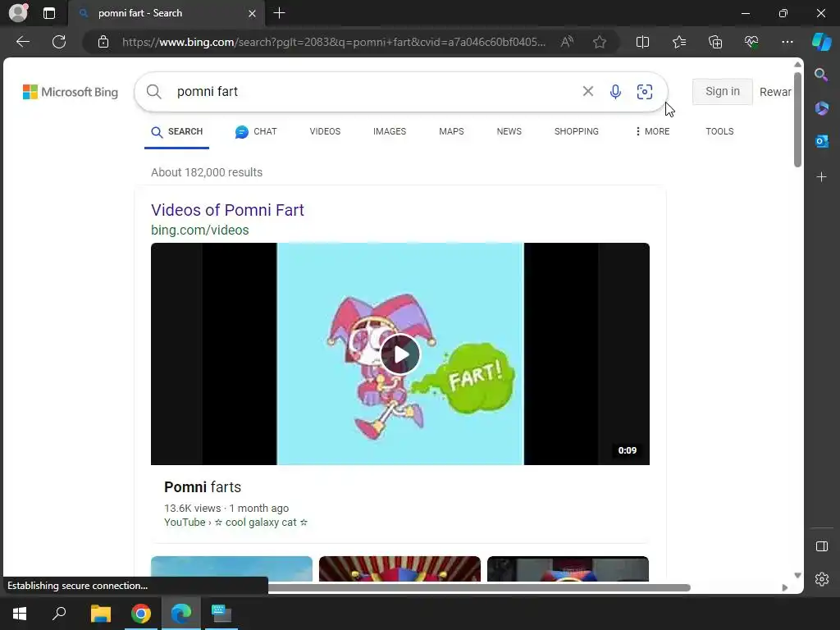Open Windows taskbar search
Viewport: 840px width, 630px height.
(x=59, y=614)
